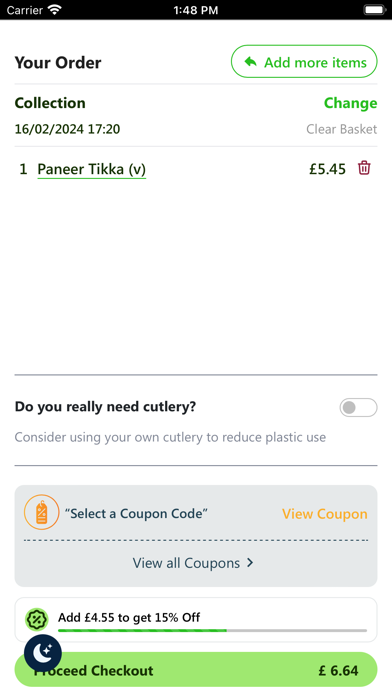
Task: Clear Basket link
Action: pyautogui.click(x=341, y=129)
